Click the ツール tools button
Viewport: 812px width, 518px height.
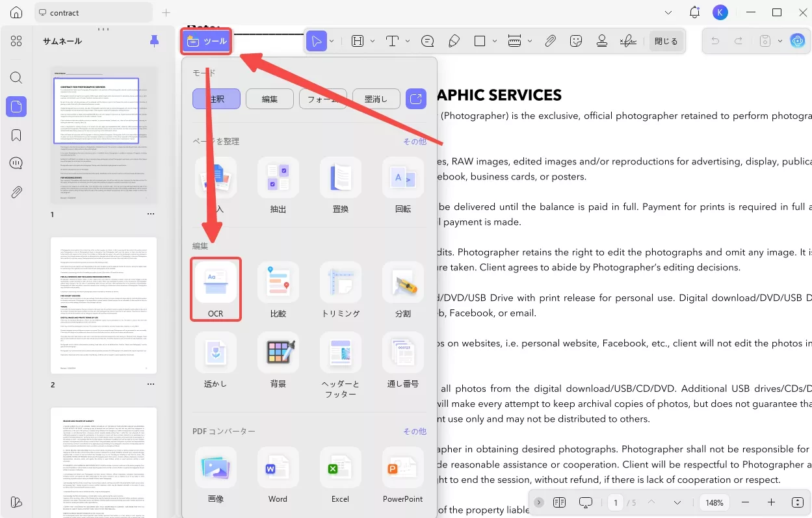pyautogui.click(x=206, y=41)
